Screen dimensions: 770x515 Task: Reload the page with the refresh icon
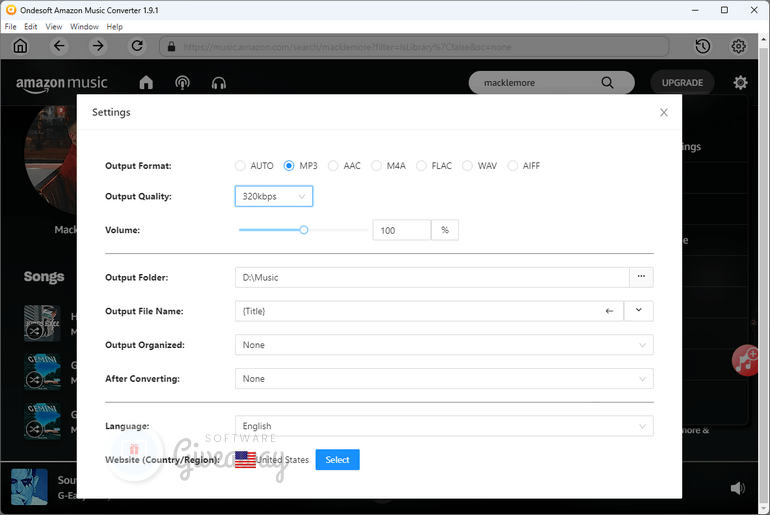point(137,46)
